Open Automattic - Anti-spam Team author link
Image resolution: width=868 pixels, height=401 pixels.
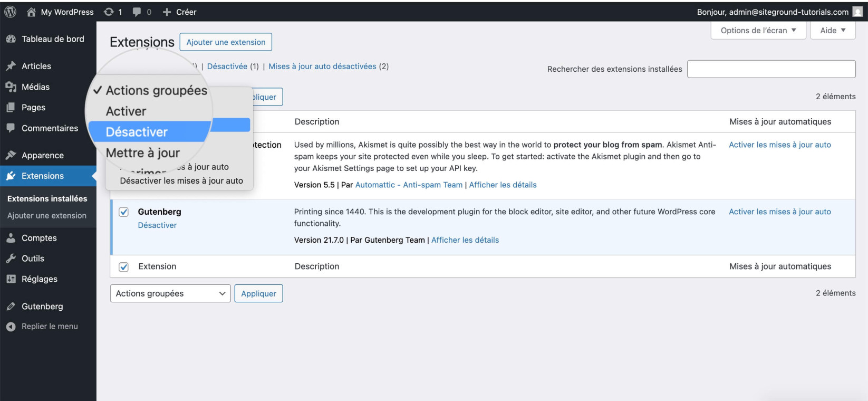point(409,185)
